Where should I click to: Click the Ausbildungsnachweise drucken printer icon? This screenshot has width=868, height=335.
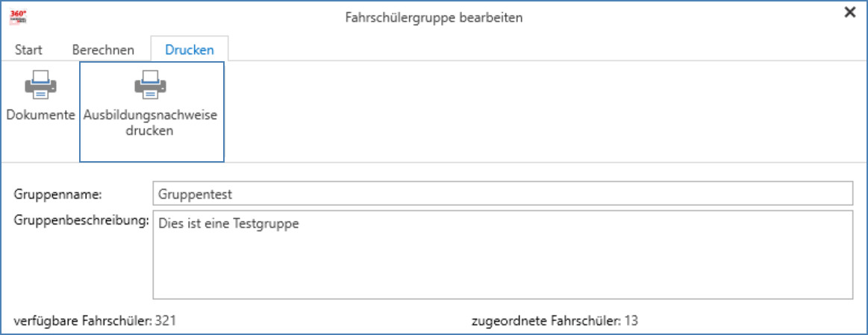click(x=151, y=85)
